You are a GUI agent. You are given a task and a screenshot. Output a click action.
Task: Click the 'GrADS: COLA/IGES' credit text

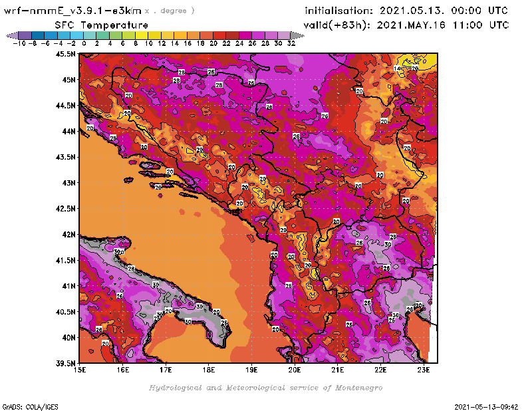tap(30, 407)
